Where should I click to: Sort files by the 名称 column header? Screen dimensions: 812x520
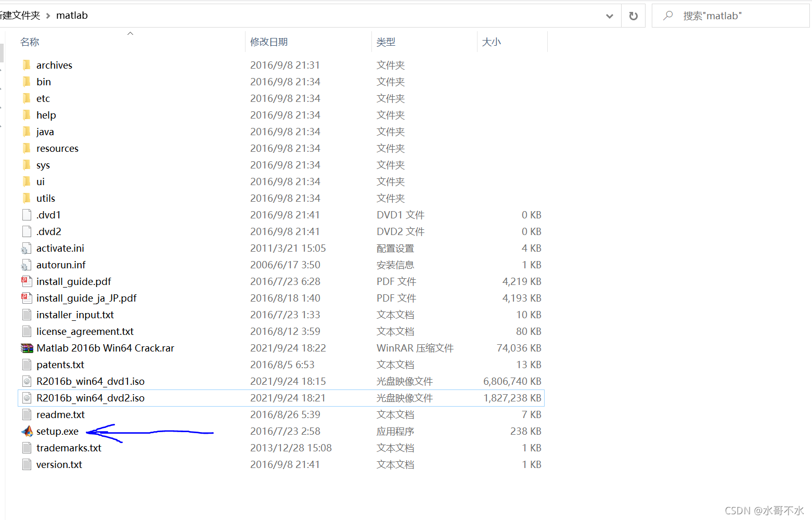click(x=30, y=42)
